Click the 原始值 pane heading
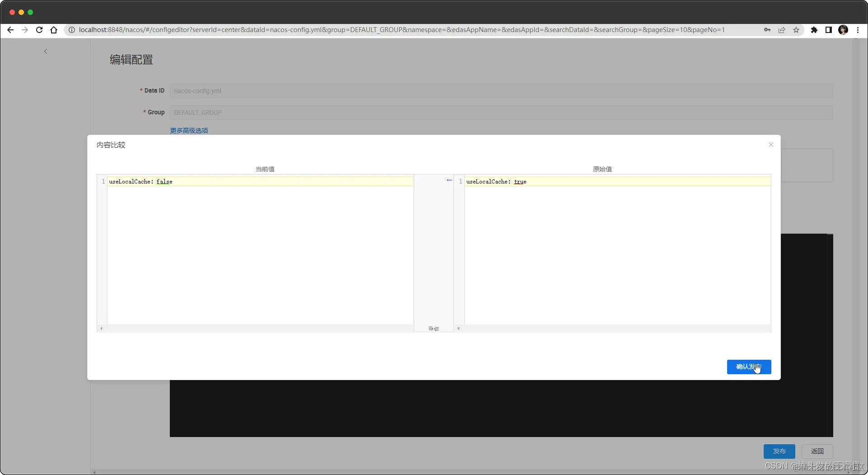868x475 pixels. tap(602, 169)
